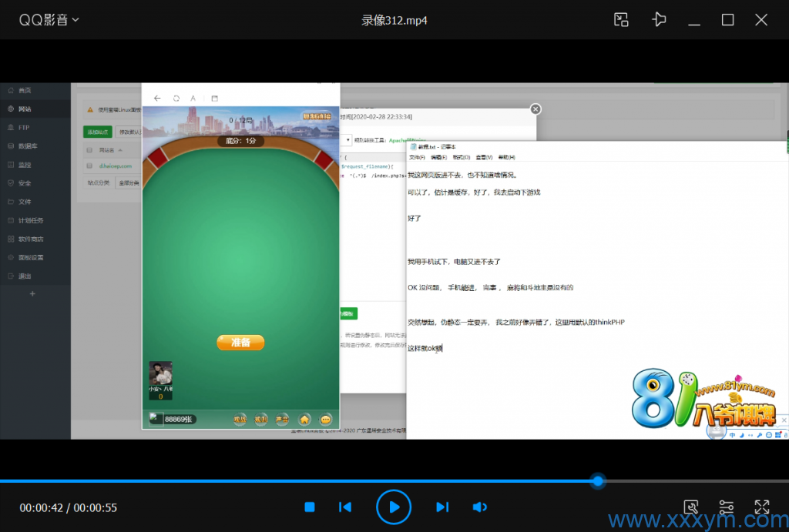Select 网站 in the left sidebar

[25, 109]
